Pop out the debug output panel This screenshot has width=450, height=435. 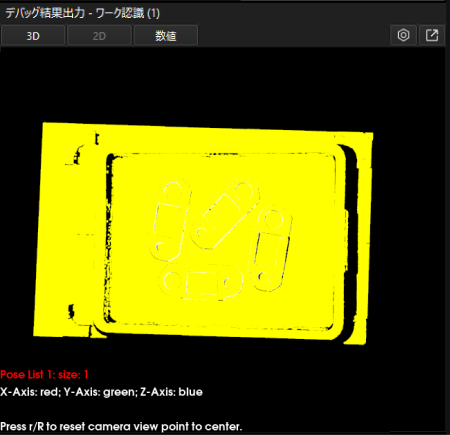[432, 35]
